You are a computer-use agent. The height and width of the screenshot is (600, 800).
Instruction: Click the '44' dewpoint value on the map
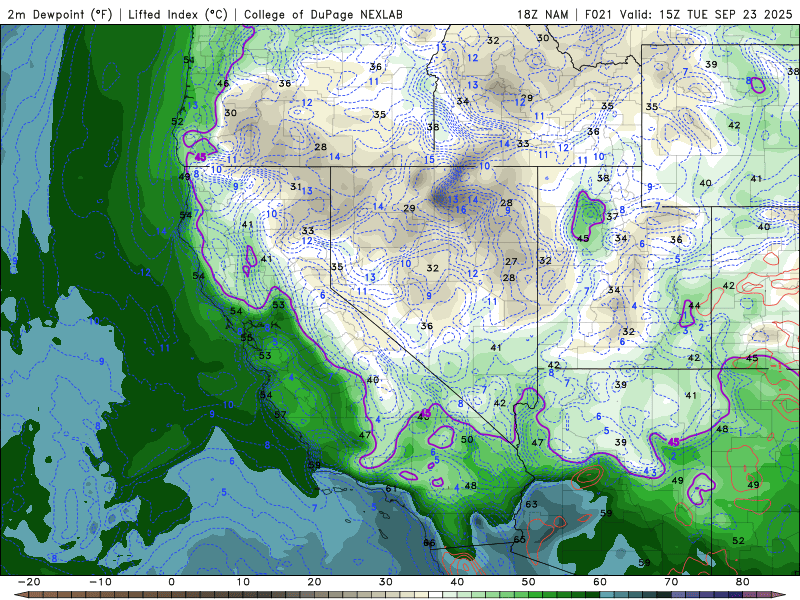(694, 306)
